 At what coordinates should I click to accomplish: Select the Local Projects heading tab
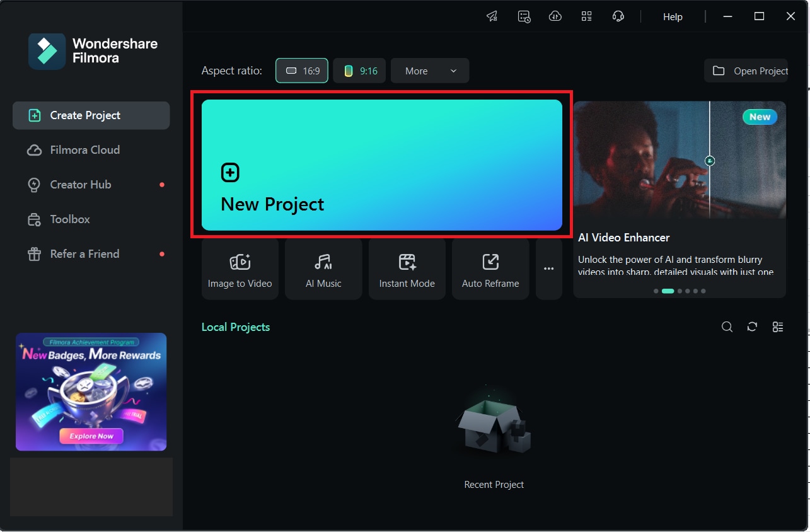point(236,327)
